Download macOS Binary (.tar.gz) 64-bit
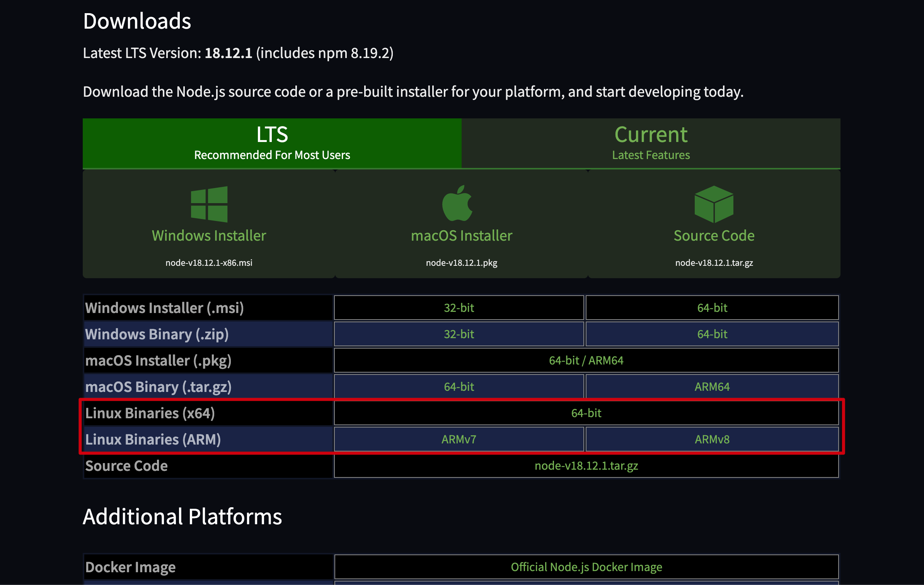The image size is (924, 585). [459, 387]
